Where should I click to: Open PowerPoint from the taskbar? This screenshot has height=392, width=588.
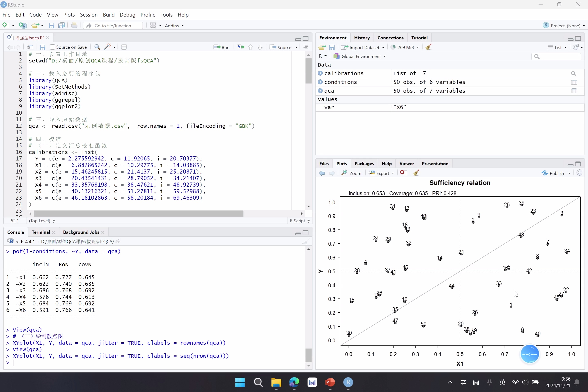(330, 382)
